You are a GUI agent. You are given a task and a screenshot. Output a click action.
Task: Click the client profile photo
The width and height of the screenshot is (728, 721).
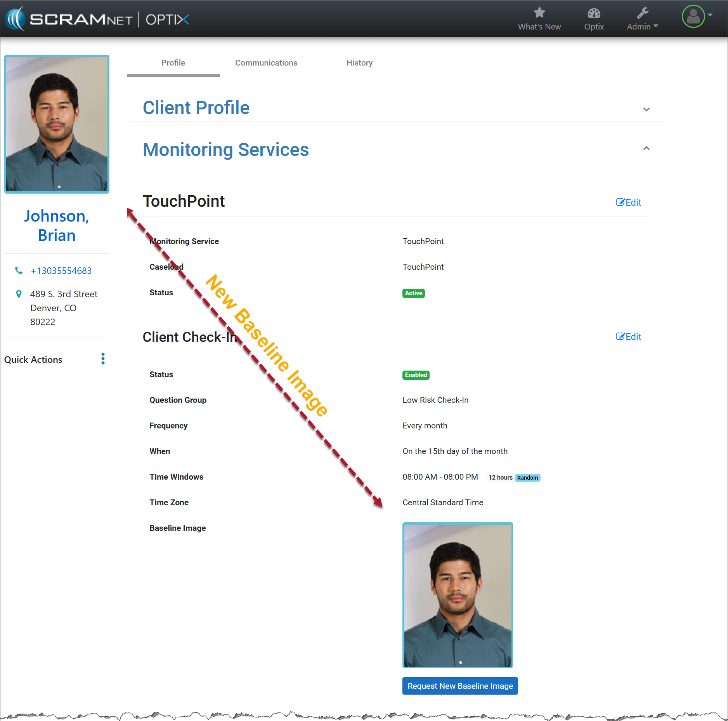(x=57, y=124)
